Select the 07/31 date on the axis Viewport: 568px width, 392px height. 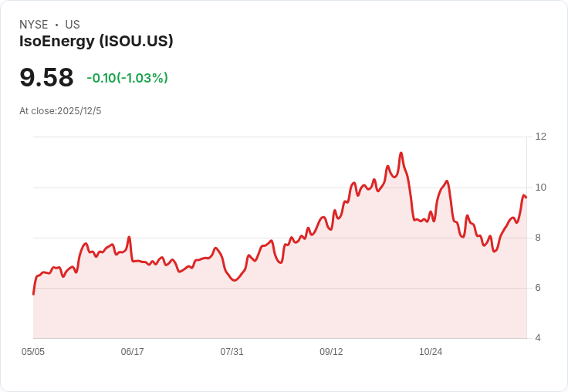[x=232, y=352]
